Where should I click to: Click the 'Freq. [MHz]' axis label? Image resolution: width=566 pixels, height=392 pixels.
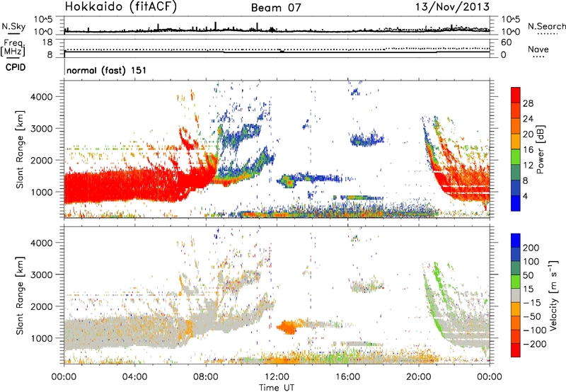coord(13,48)
